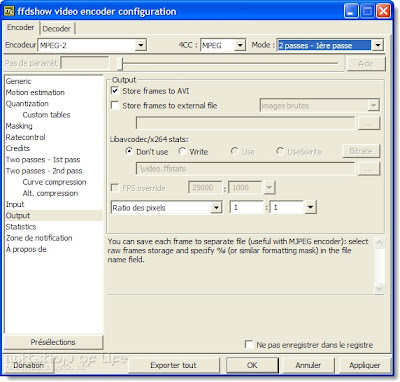The height and width of the screenshot is (382, 400).
Task: Click the Appliquer button
Action: pyautogui.click(x=365, y=365)
